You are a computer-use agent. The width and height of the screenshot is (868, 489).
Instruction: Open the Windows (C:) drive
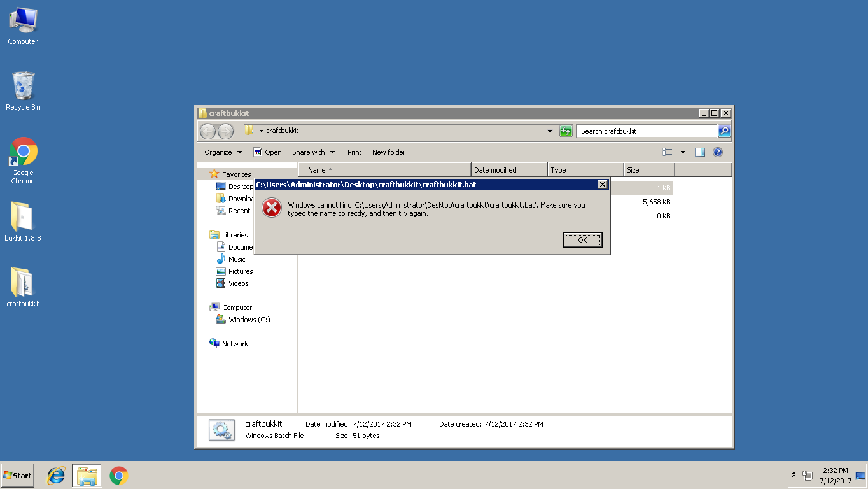(249, 320)
